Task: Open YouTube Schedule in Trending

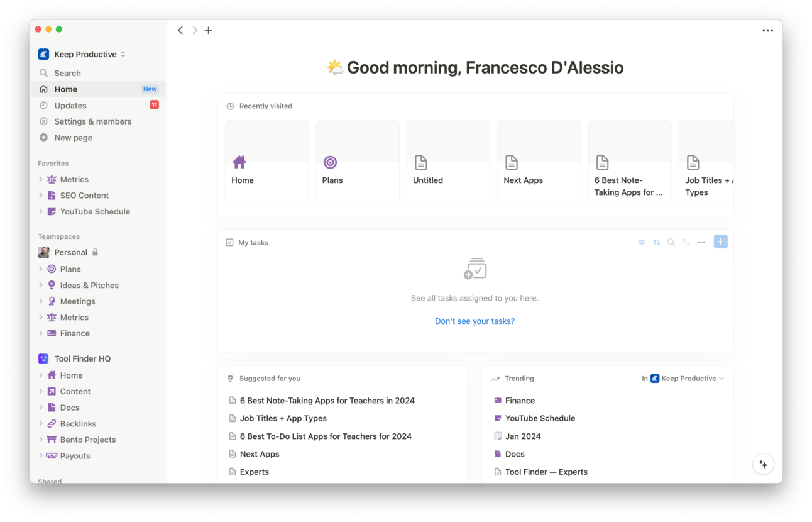Action: (x=540, y=418)
